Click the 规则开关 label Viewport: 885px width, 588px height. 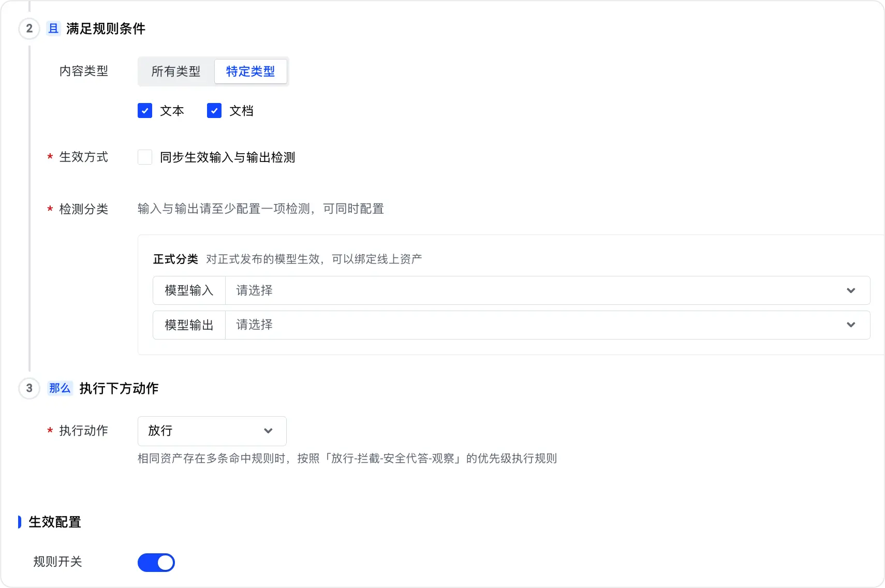[58, 562]
